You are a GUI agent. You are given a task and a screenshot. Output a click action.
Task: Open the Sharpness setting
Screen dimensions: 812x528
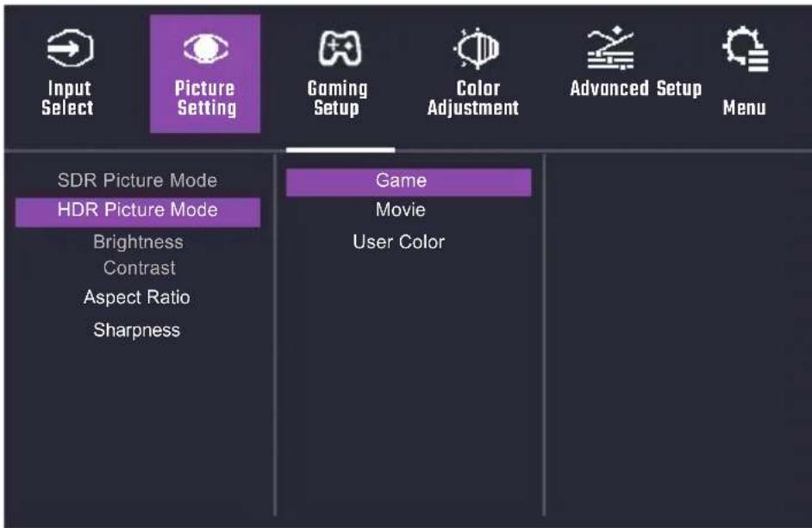pos(137,330)
